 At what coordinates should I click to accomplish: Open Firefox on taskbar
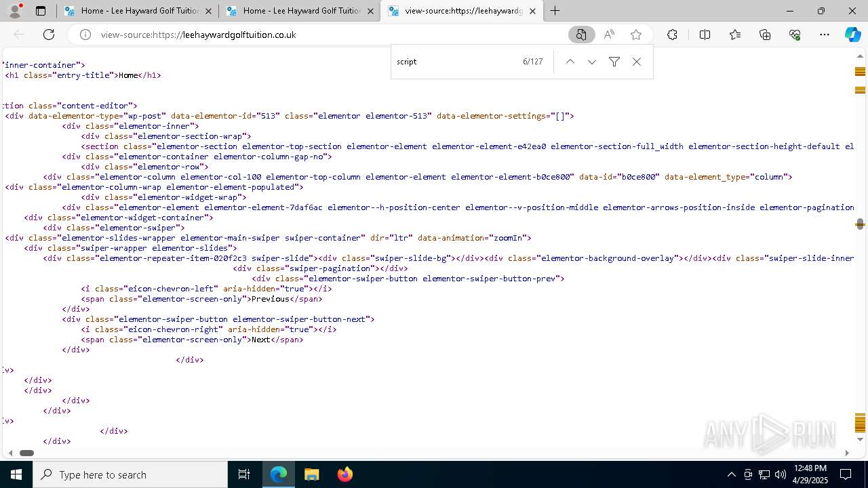[344, 474]
